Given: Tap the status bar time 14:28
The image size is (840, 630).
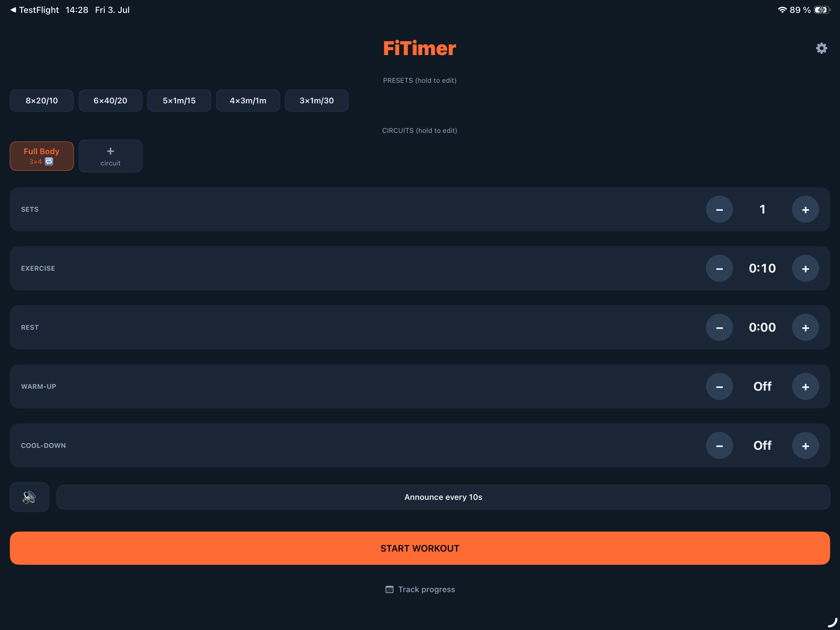Looking at the screenshot, I should 77,10.
